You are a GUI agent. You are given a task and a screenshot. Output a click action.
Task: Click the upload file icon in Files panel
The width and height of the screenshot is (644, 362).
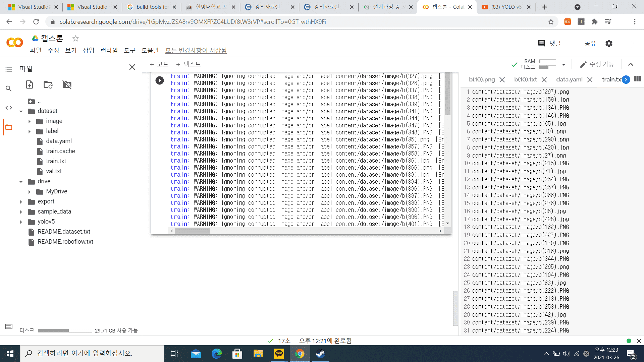[30, 84]
